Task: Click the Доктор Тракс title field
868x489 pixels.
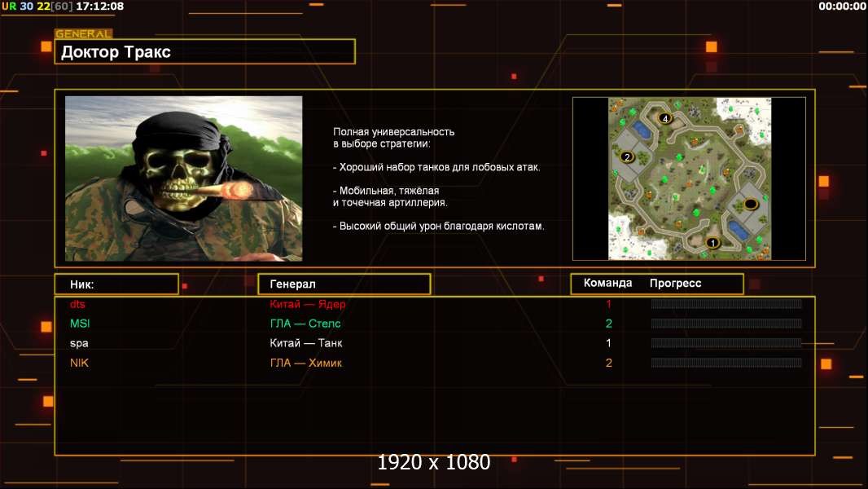Action: (x=205, y=51)
